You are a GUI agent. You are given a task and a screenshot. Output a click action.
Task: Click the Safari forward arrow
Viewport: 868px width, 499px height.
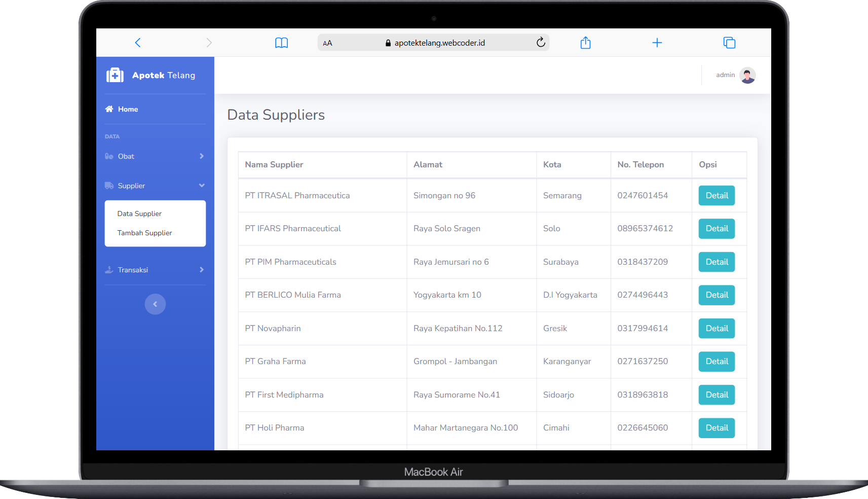coord(209,43)
